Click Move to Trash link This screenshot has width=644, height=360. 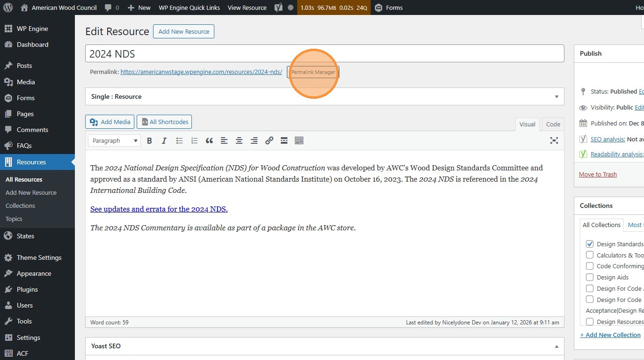click(598, 174)
